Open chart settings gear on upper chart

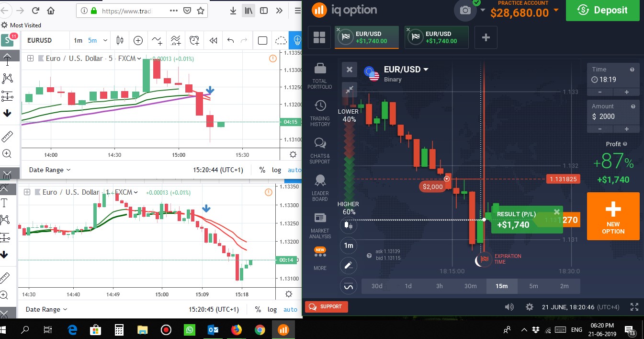pyautogui.click(x=293, y=155)
